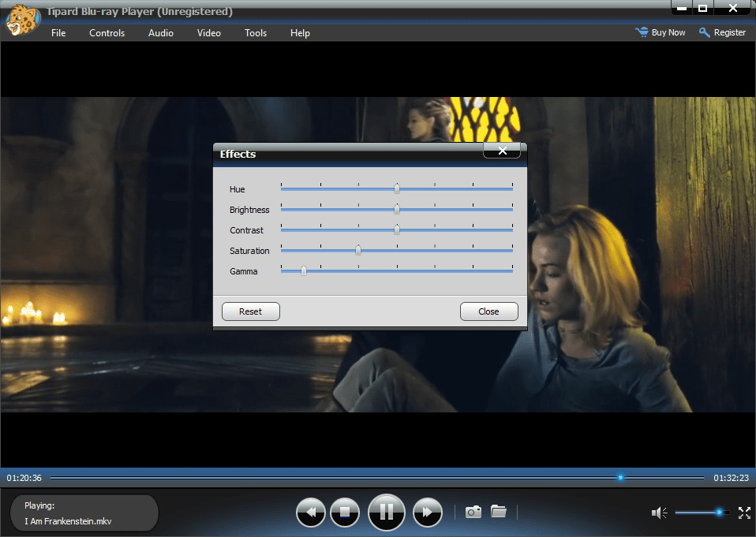756x537 pixels.
Task: Open the Tools menu
Action: pos(256,33)
